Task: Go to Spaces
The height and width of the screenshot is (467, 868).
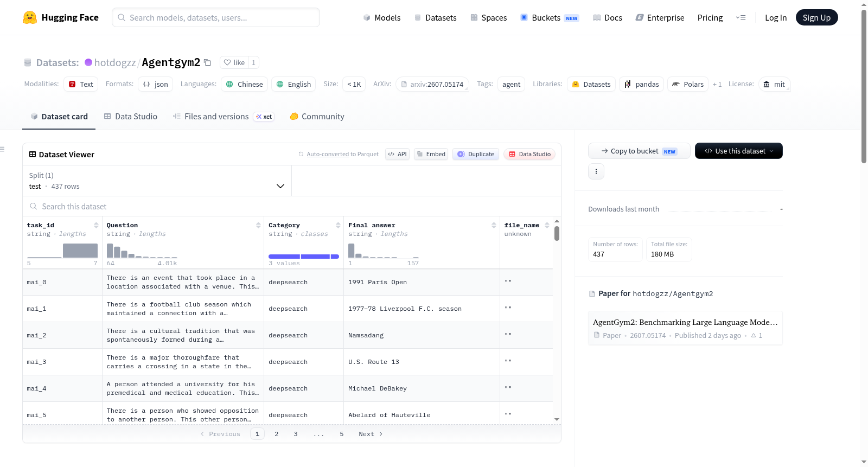Action: (488, 18)
